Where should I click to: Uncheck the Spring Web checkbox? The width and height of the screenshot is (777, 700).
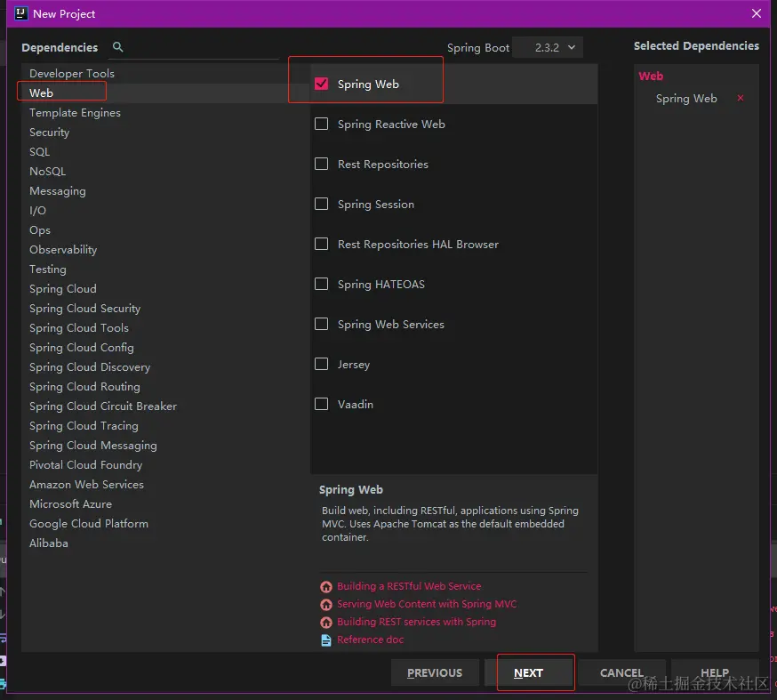click(x=321, y=84)
